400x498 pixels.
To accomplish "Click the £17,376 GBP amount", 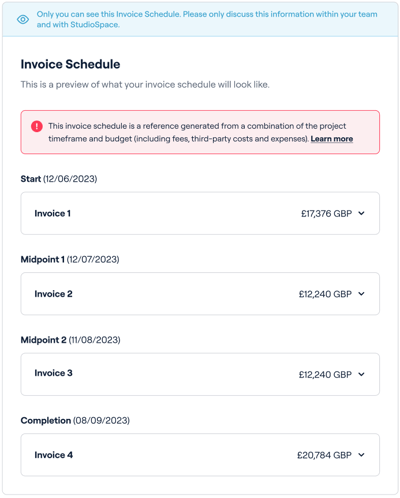I will click(327, 213).
